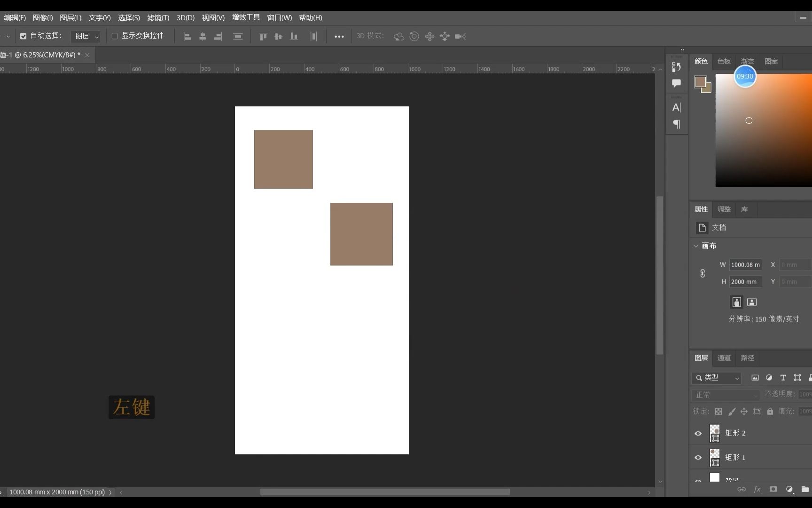Screen dimensions: 812x508
Task: Open the 增效工具 menu
Action: coord(246,17)
